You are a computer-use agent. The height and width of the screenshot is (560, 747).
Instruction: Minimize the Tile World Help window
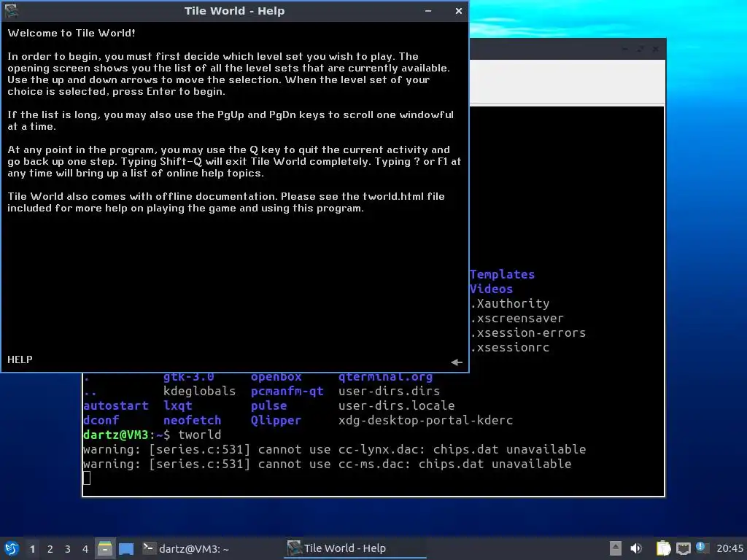(x=428, y=10)
